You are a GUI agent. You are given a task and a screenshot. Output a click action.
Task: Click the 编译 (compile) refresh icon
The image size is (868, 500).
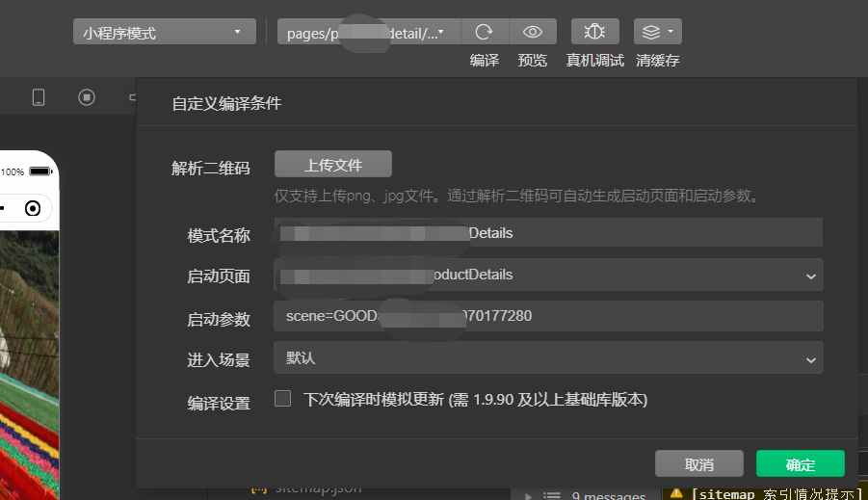pyautogui.click(x=485, y=32)
